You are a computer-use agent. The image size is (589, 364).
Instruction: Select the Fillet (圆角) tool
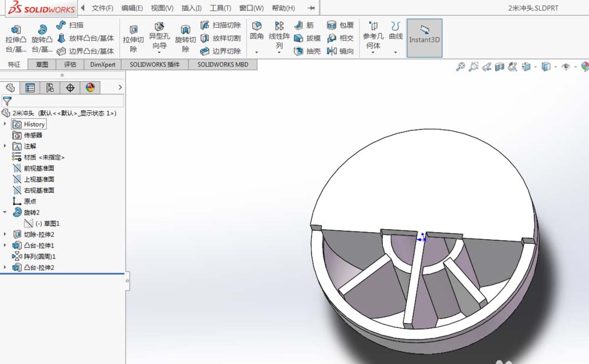click(257, 31)
